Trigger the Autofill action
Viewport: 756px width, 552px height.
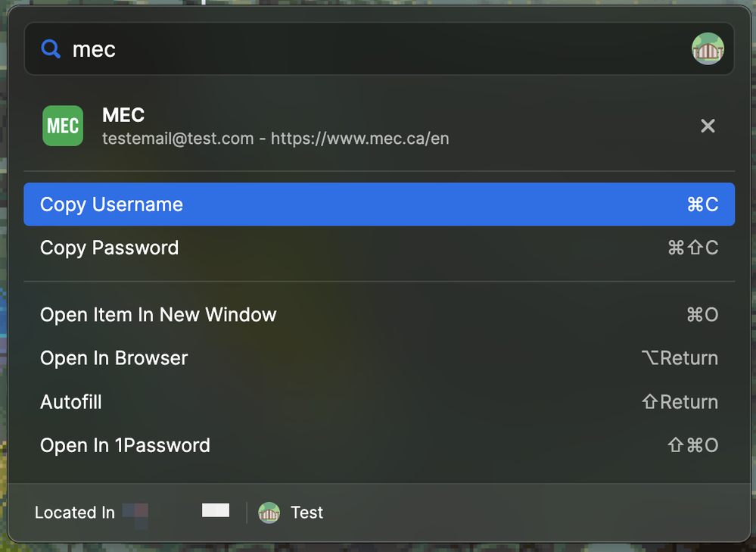71,402
